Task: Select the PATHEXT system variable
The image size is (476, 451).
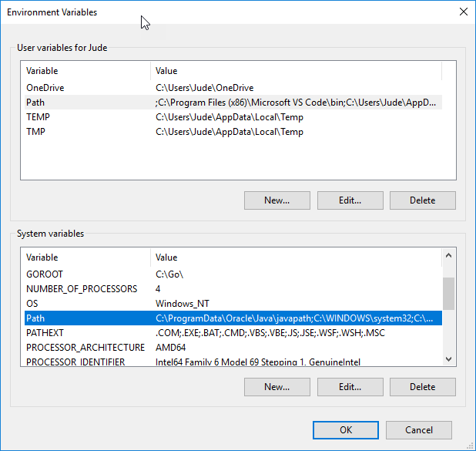Action: point(44,333)
